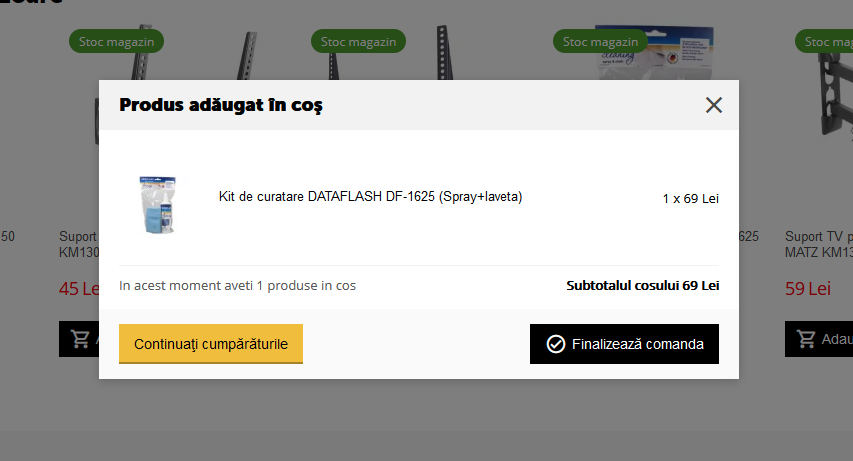
Task: Open the Suport KM130 product title on left
Action: (x=79, y=244)
